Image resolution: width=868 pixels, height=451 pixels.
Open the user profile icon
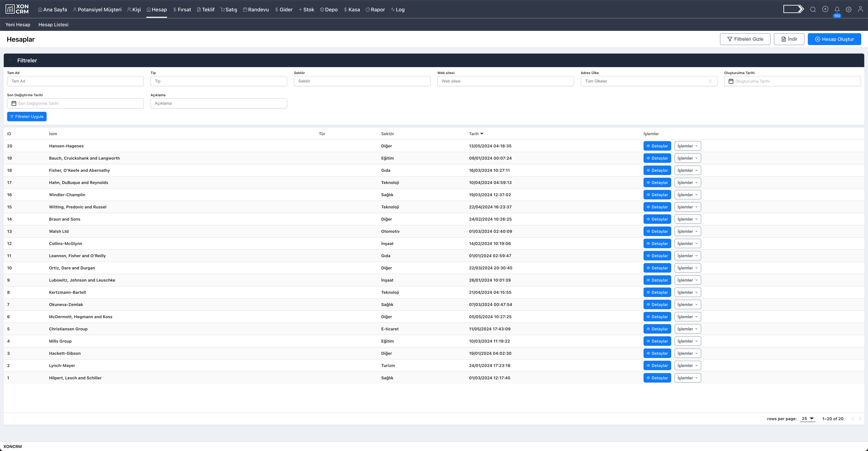point(860,9)
